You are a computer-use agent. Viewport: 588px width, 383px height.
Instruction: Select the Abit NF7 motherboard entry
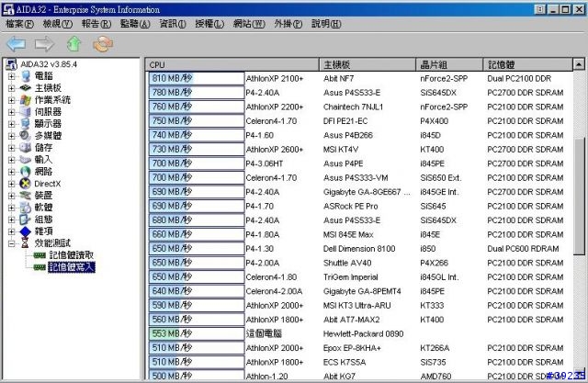click(x=339, y=79)
